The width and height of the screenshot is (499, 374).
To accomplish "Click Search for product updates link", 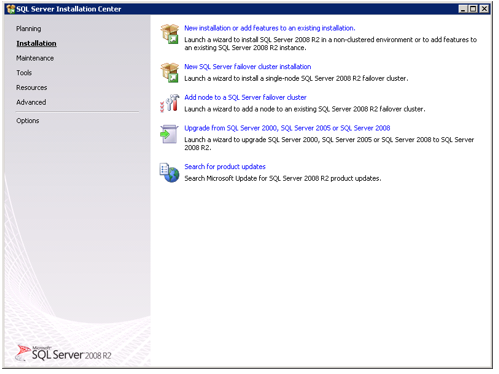I will (225, 167).
